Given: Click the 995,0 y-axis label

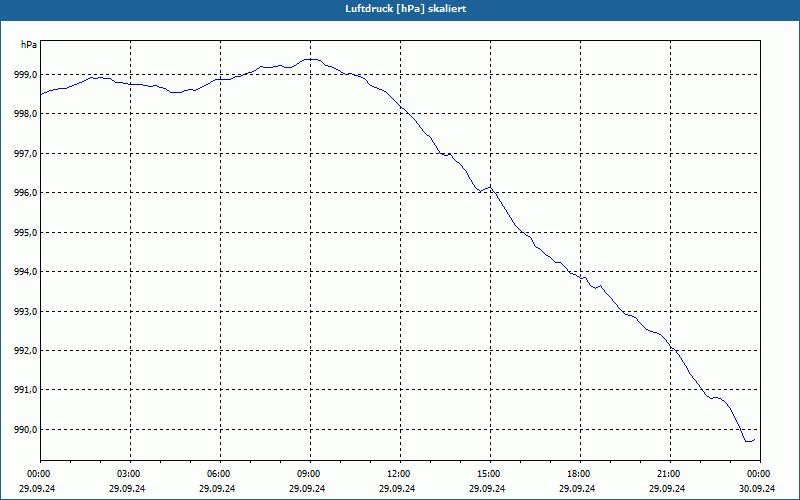Looking at the screenshot, I should [x=26, y=233].
